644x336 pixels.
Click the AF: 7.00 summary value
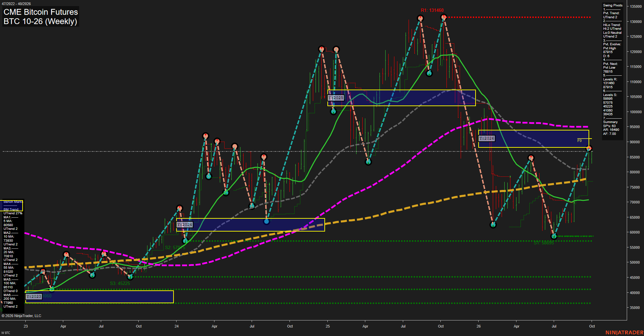coord(609,134)
